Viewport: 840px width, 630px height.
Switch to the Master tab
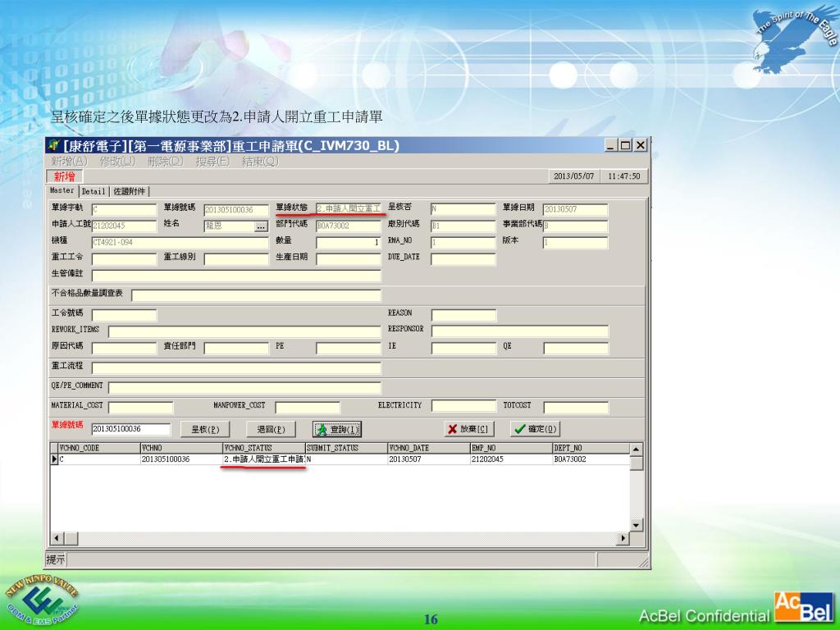(x=62, y=190)
